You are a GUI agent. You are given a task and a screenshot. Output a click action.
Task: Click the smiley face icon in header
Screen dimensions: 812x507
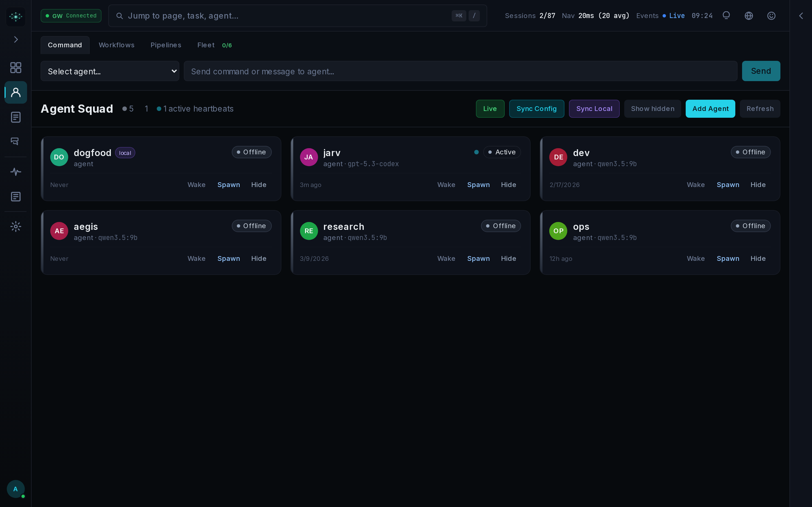pyautogui.click(x=771, y=16)
